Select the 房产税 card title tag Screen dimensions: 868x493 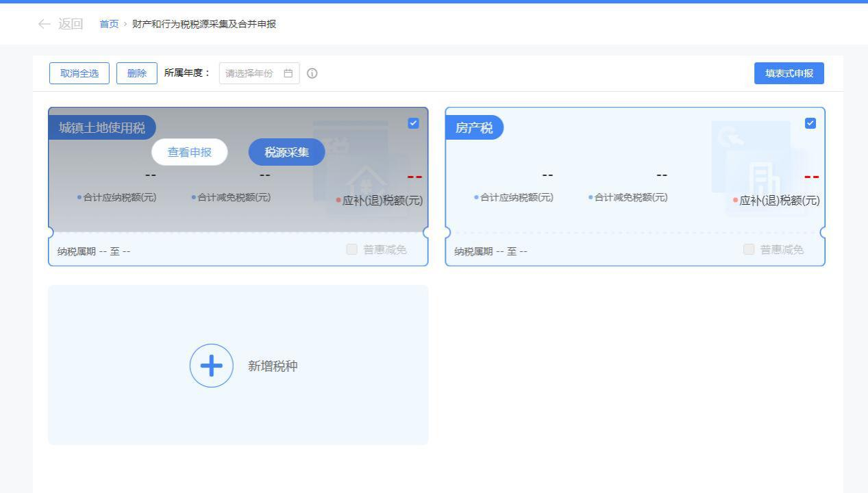coord(474,128)
